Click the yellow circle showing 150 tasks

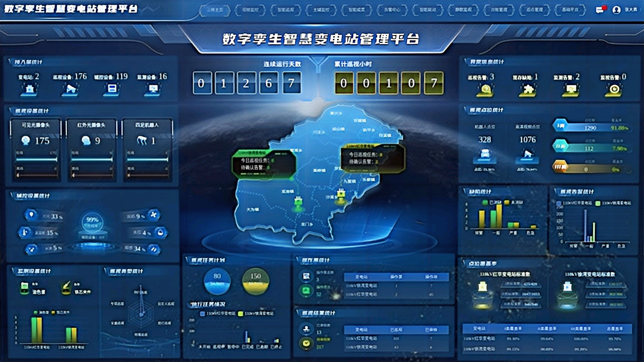click(x=256, y=281)
